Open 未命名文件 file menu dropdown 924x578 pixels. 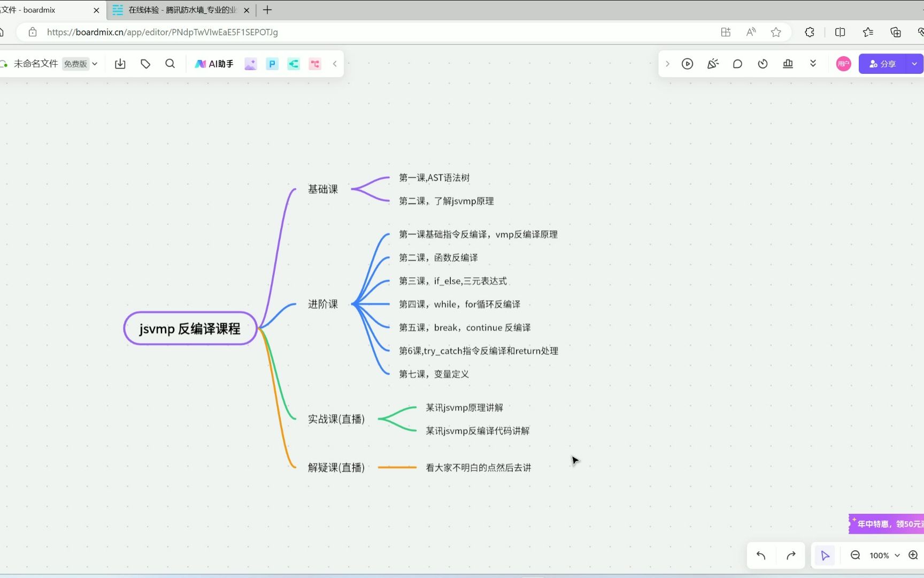coord(95,64)
